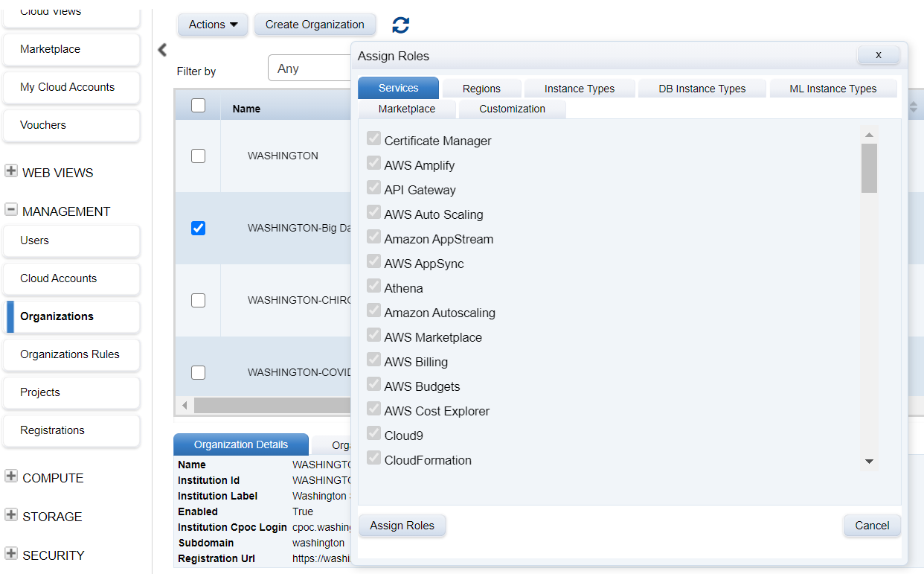Close Assign Roles dialog with x

coord(879,55)
